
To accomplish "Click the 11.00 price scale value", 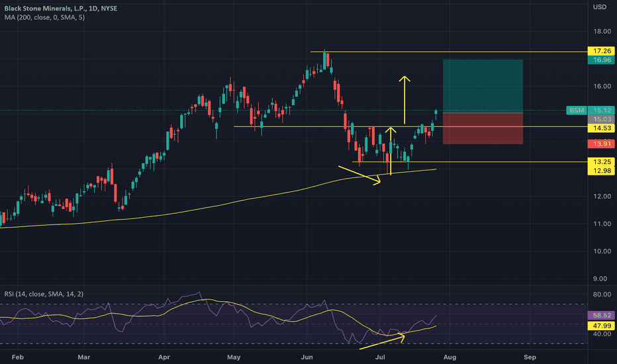I will coord(602,224).
